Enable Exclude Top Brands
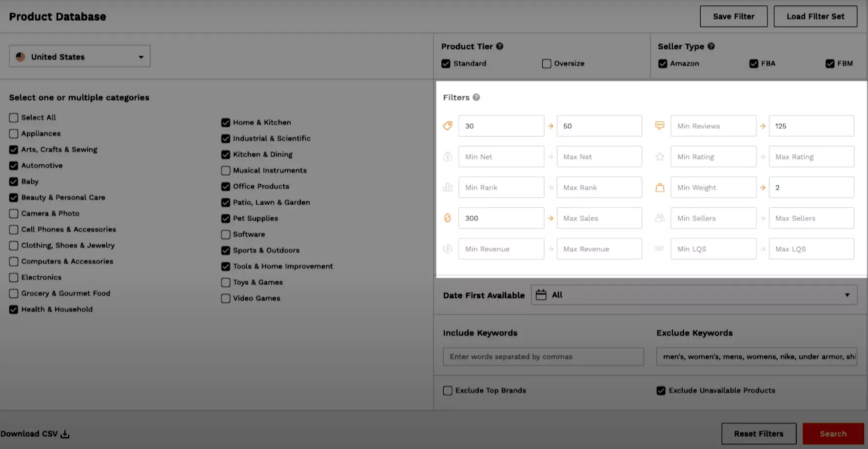Screen dimensions: 868x449 coord(448,390)
